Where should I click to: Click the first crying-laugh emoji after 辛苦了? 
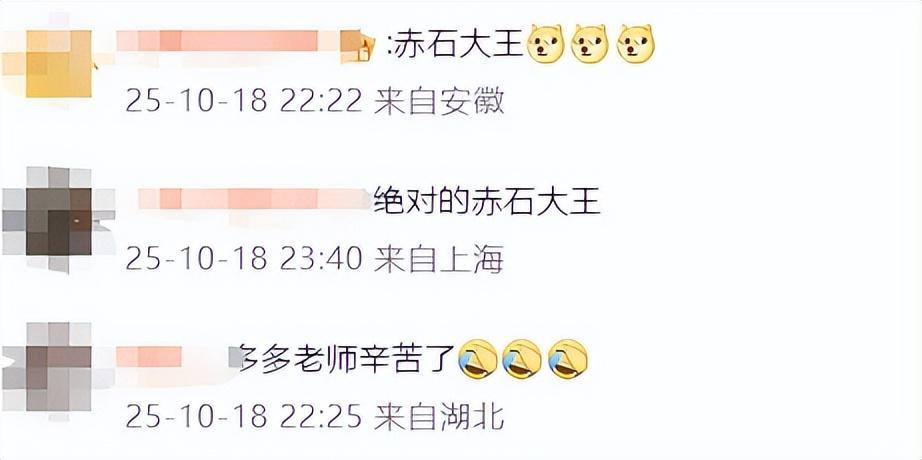coord(478,358)
